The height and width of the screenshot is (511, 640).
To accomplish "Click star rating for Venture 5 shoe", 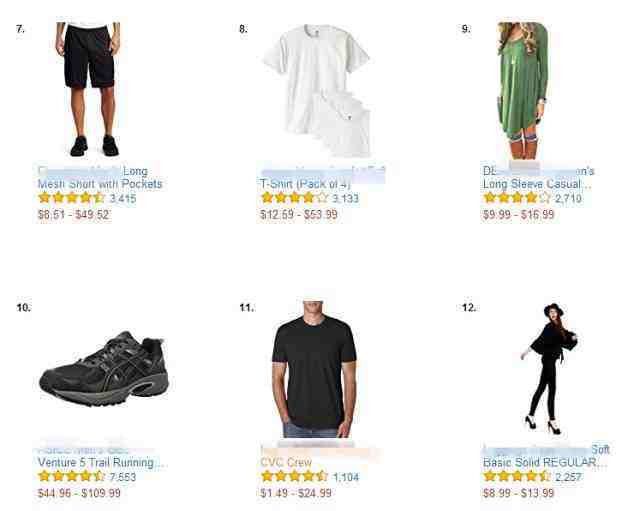I will [x=71, y=476].
